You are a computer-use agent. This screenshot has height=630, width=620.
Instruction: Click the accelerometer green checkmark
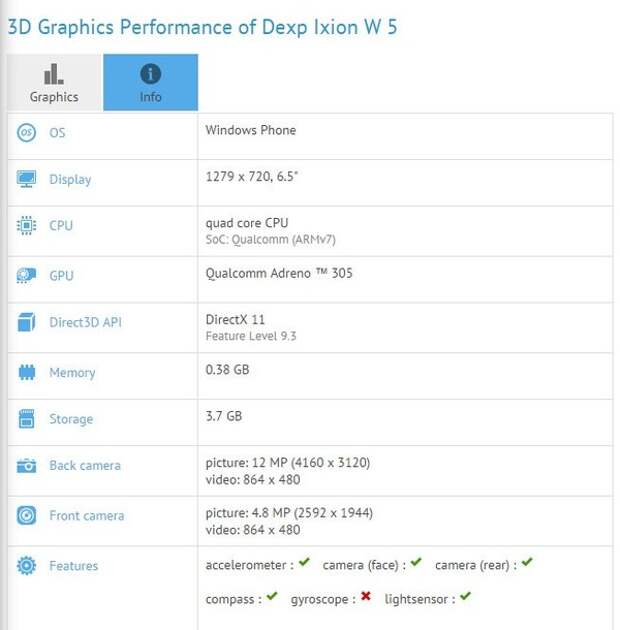(305, 562)
